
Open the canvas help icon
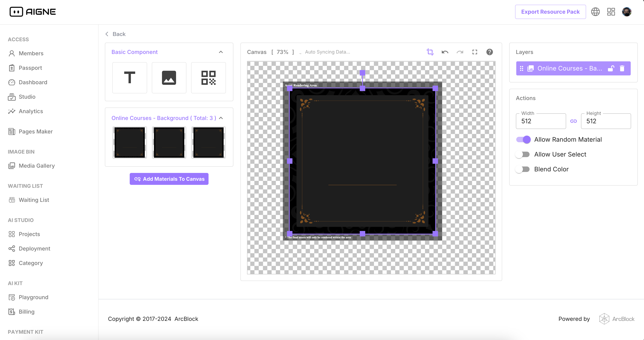click(489, 52)
